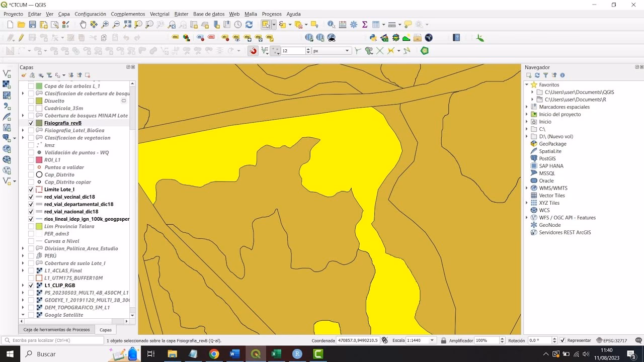Refresh the map canvas
The height and width of the screenshot is (362, 644).
(249, 24)
